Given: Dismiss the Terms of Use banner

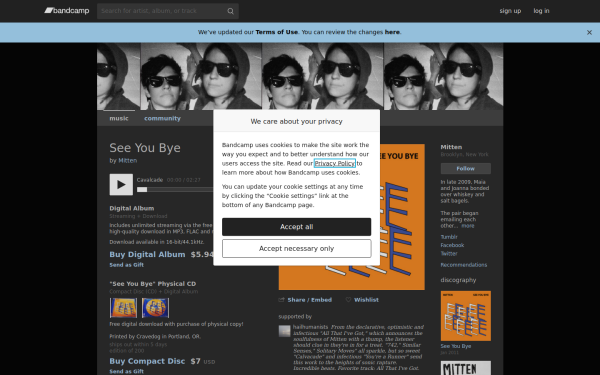Looking at the screenshot, I should (589, 33).
